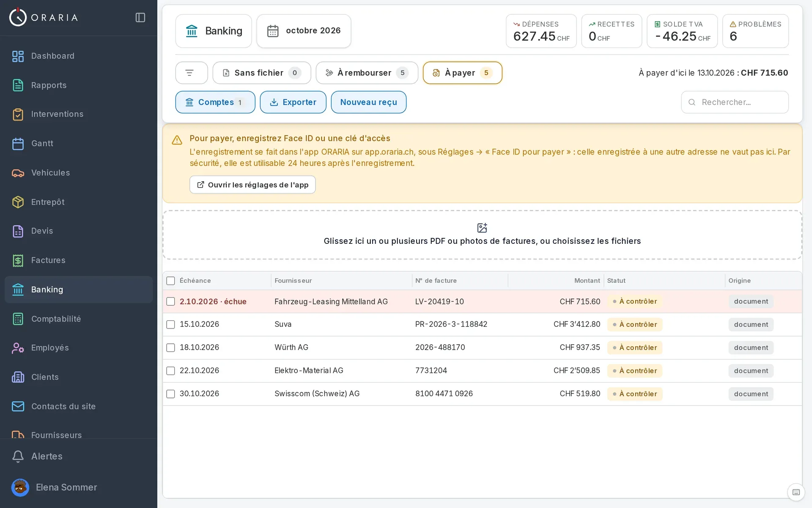
Task: Check the Elektro-Material AG row
Action: (170, 371)
